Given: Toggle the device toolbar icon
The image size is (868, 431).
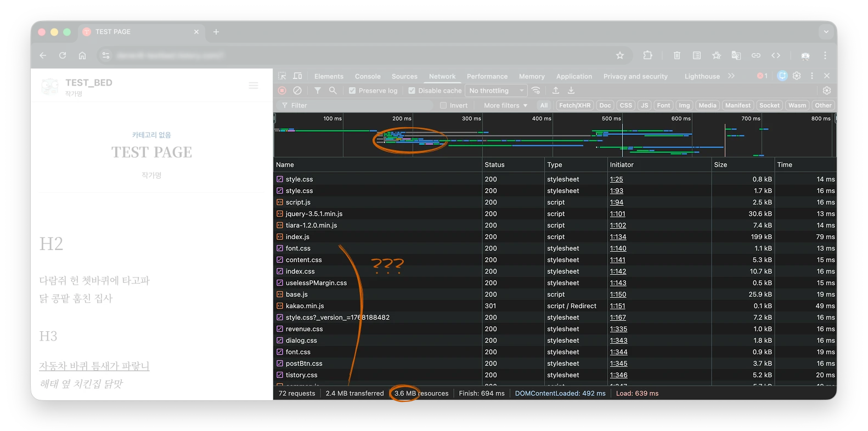Looking at the screenshot, I should [x=297, y=76].
